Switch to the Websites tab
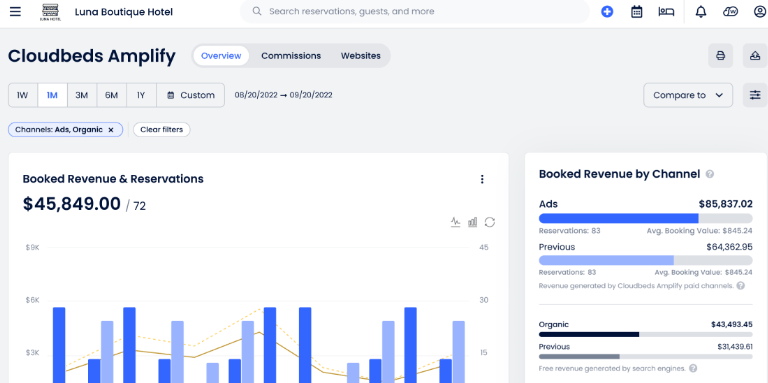Image resolution: width=768 pixels, height=383 pixels. tap(360, 56)
